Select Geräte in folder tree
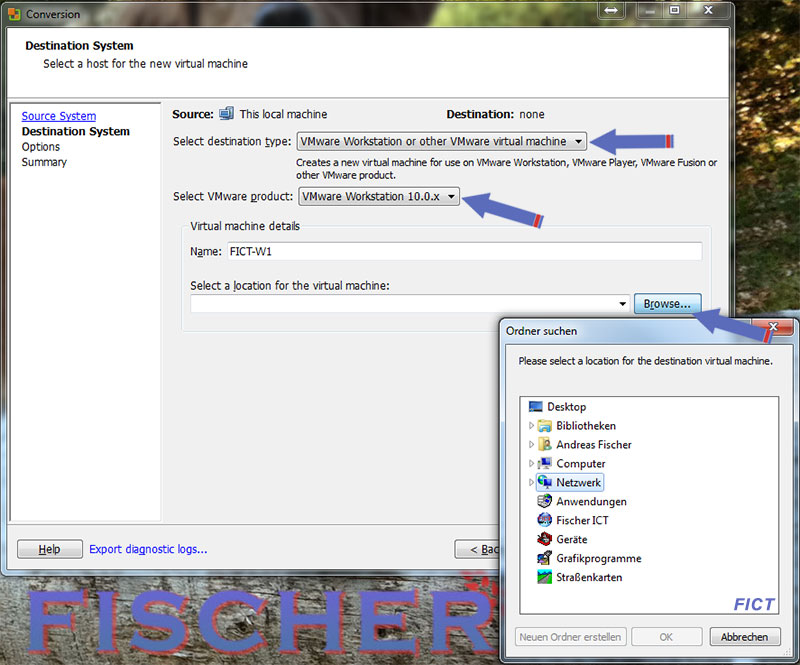Screen dimensions: 800x665 tap(571, 539)
